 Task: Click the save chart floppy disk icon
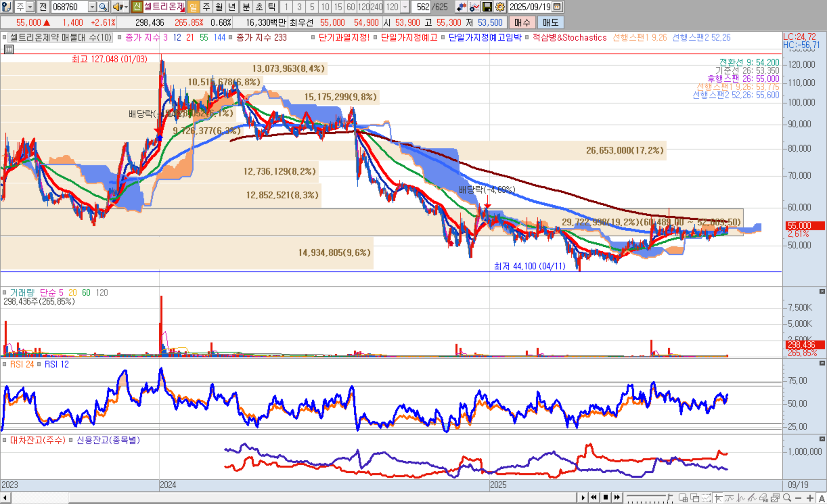[487, 7]
